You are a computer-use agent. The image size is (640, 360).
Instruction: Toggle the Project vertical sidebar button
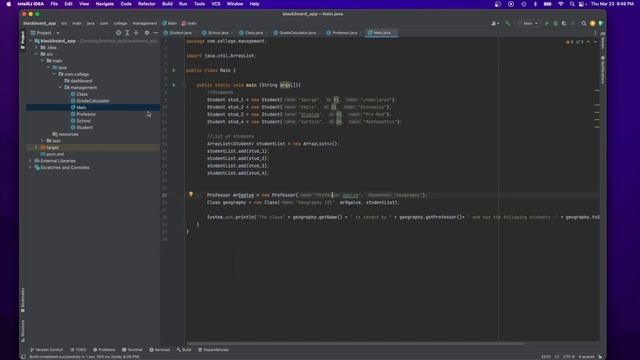22,40
